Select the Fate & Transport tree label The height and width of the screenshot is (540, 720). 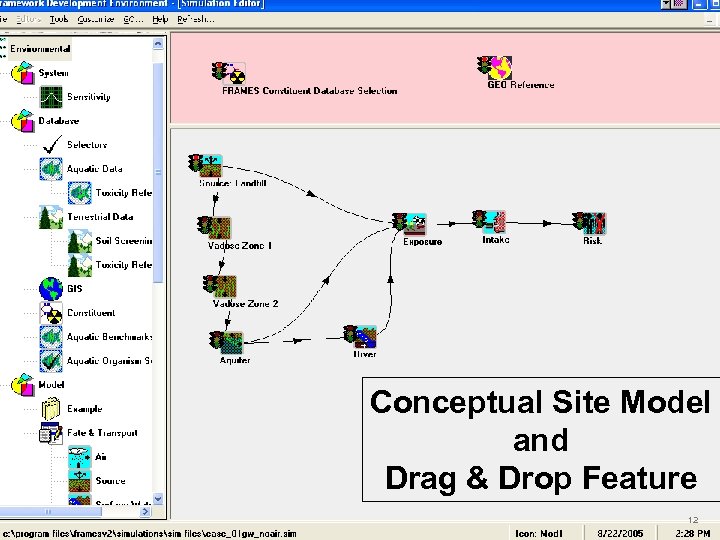102,433
